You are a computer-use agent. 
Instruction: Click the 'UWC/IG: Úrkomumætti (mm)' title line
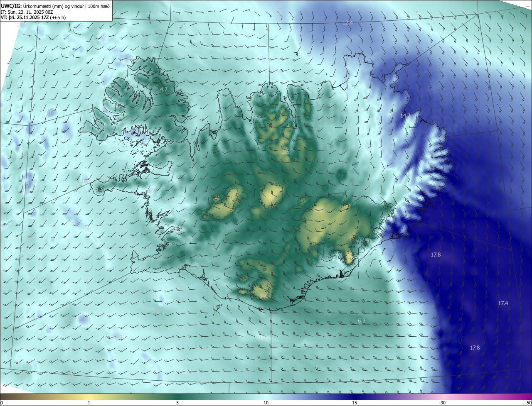tap(55, 6)
